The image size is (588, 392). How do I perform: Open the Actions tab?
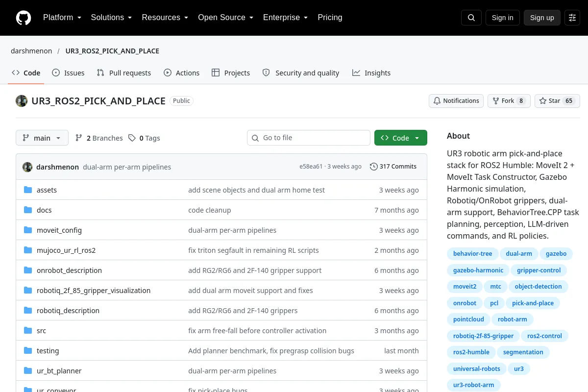tap(181, 73)
